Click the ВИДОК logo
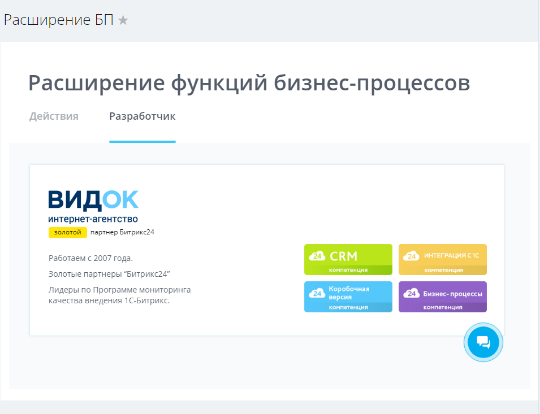Image resolution: width=540 pixels, height=414 pixels. [93, 200]
